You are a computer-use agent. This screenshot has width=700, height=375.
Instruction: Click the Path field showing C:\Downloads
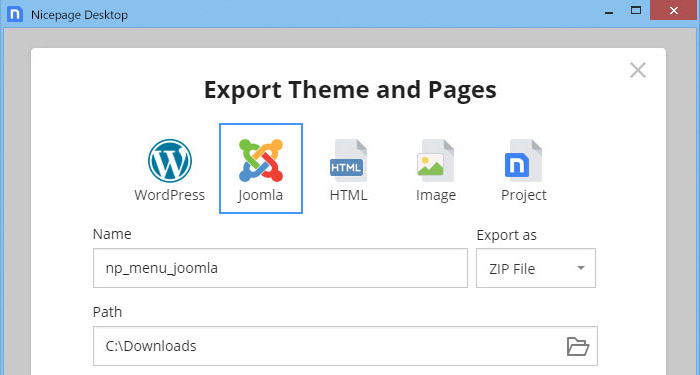pyautogui.click(x=345, y=346)
